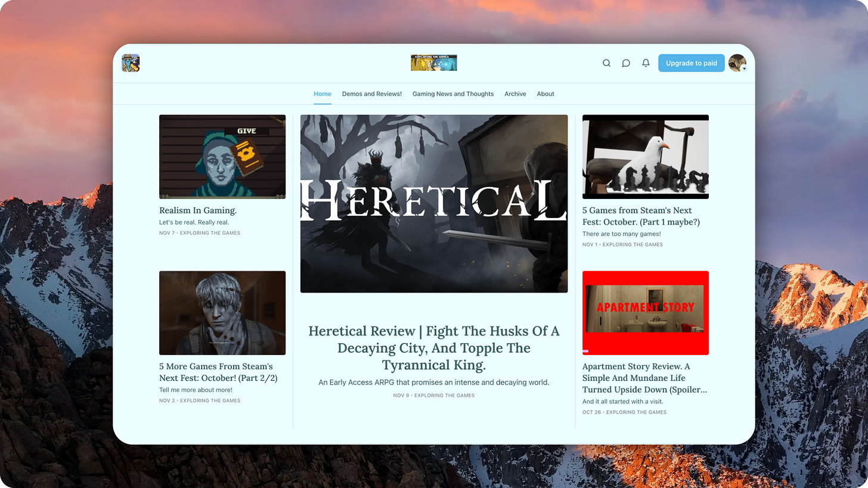Open the chat bubble icon

[626, 63]
